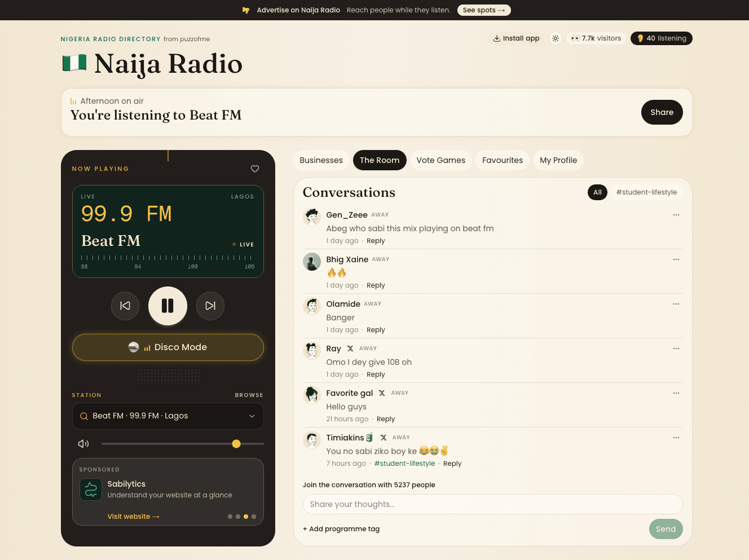Toggle the light theme sun icon

[x=556, y=38]
